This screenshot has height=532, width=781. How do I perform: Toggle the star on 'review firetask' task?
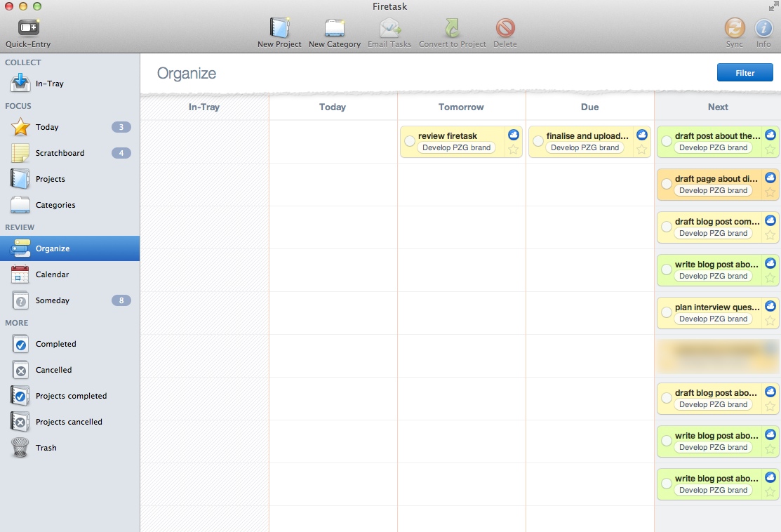click(x=513, y=149)
